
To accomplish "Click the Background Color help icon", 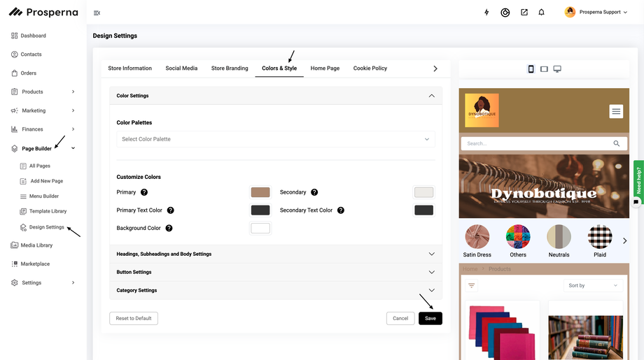I will (x=169, y=228).
